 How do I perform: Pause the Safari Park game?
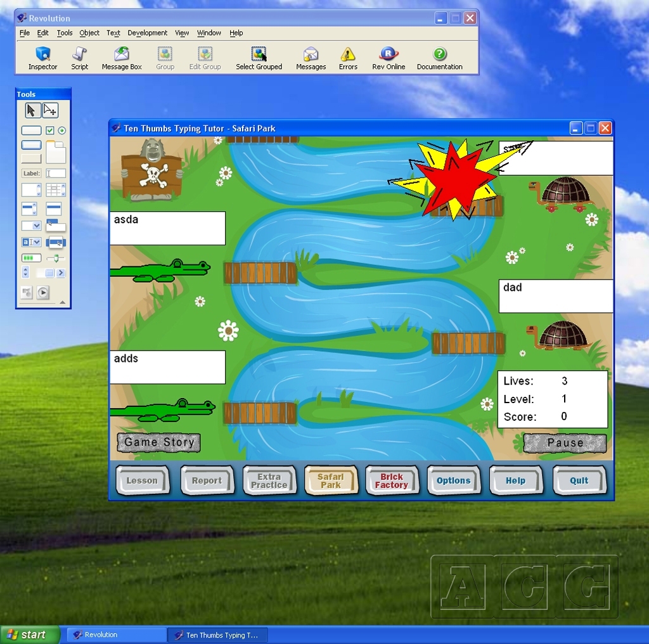click(x=565, y=443)
